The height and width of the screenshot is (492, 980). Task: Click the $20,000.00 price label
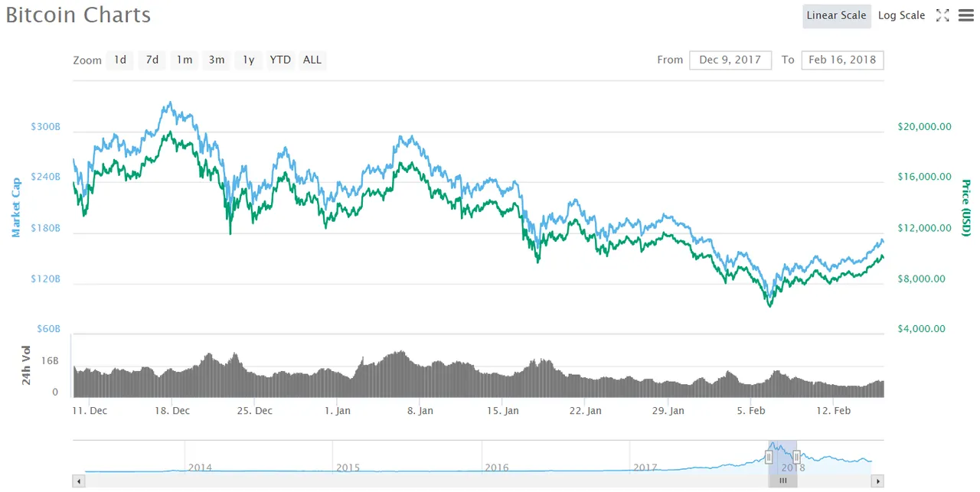924,126
